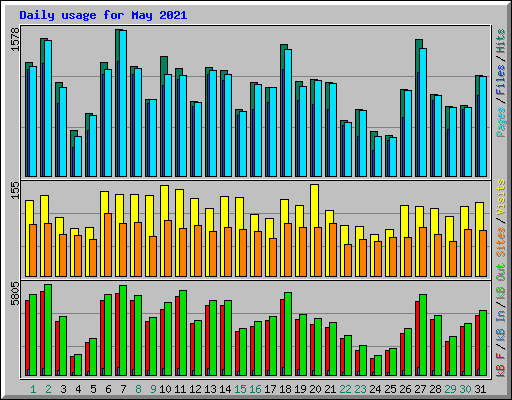This screenshot has width=512, height=400.
Task: Select day label 3 on the x-axis
Action: click(x=63, y=389)
